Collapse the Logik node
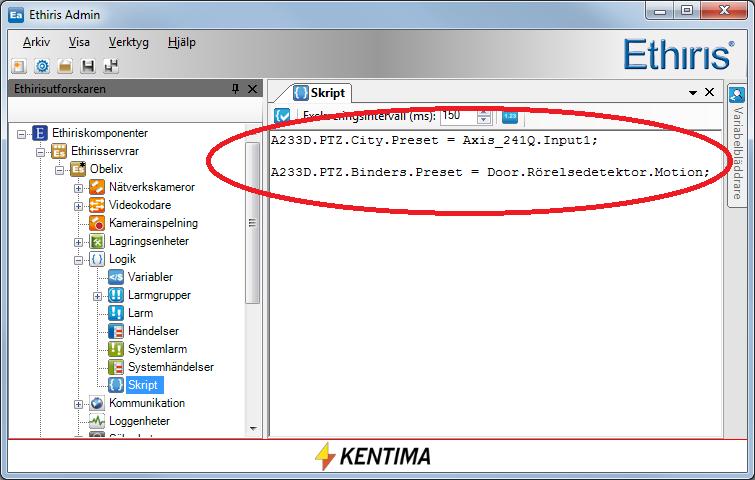755x480 pixels. tap(78, 260)
